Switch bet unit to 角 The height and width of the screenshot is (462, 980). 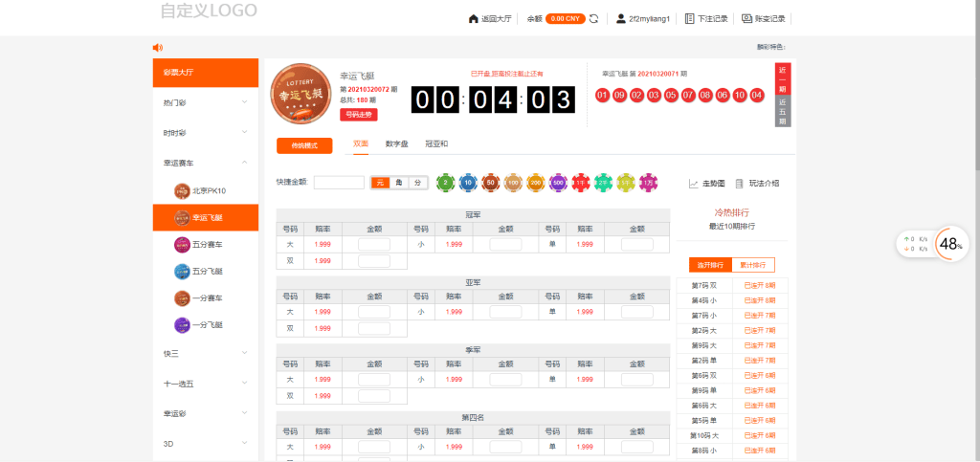(399, 183)
